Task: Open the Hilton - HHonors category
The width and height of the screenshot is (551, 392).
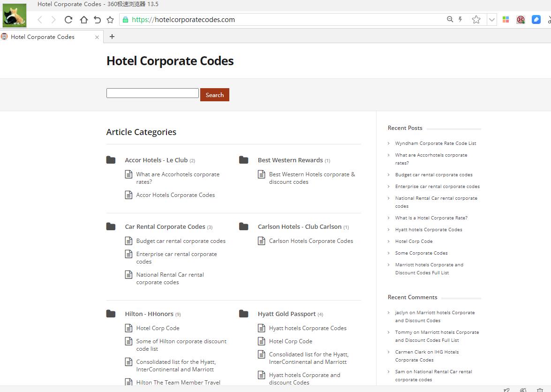Action: pyautogui.click(x=149, y=314)
